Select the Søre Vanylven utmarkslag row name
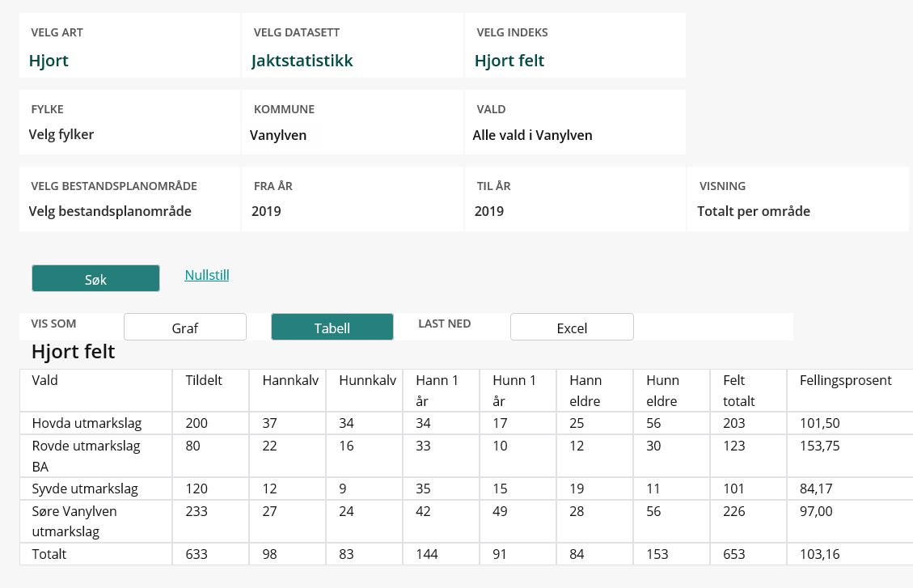Screen dimensions: 913x588 coord(74,521)
